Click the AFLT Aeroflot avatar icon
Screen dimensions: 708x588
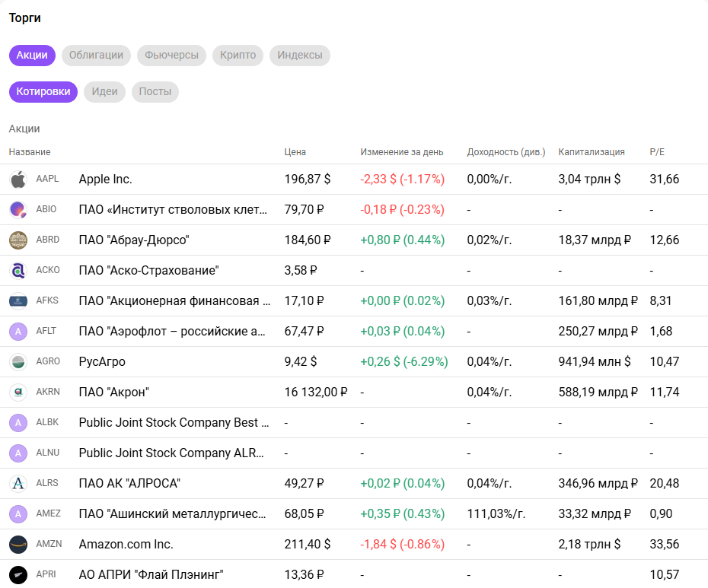point(18,331)
